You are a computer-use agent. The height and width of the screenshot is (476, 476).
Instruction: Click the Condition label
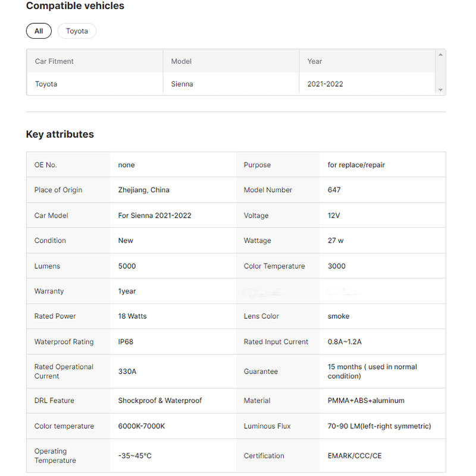point(50,240)
